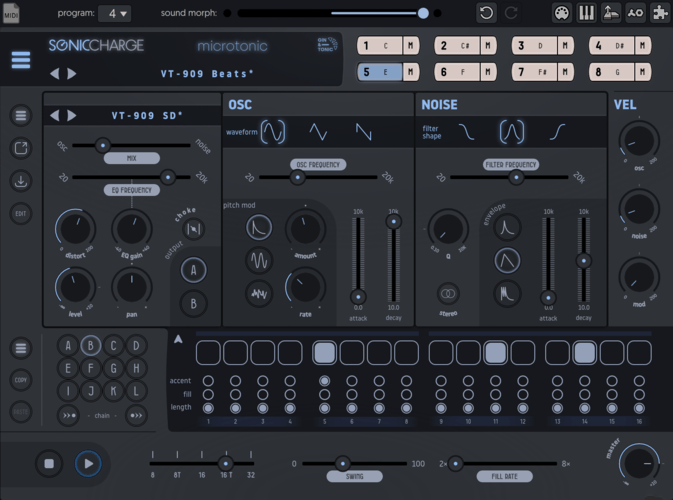This screenshot has width=673, height=500.
Task: Open the pattern menu icon
Action: click(21, 348)
